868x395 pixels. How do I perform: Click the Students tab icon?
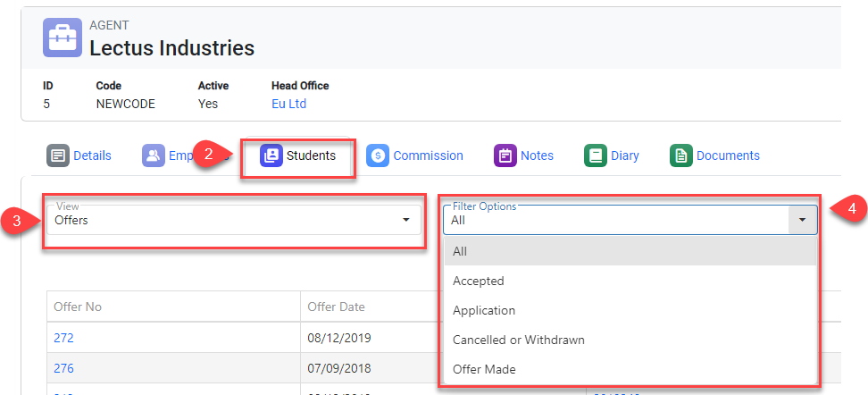coord(271,155)
